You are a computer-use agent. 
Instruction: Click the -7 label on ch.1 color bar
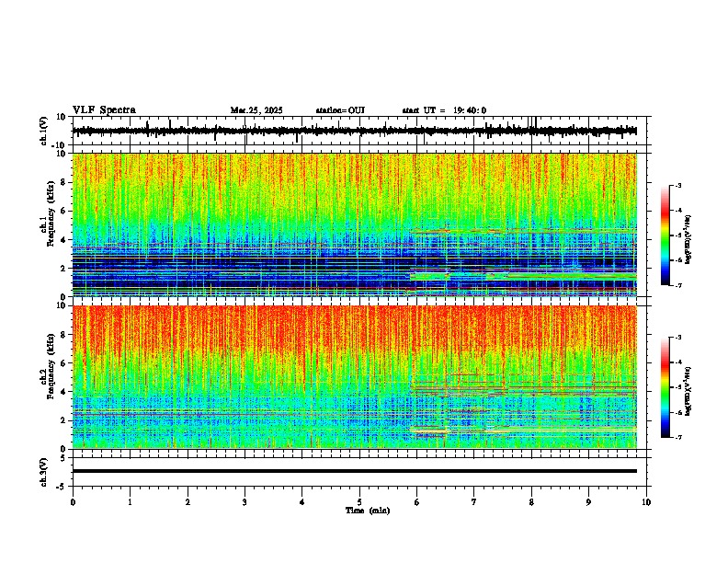pos(678,285)
